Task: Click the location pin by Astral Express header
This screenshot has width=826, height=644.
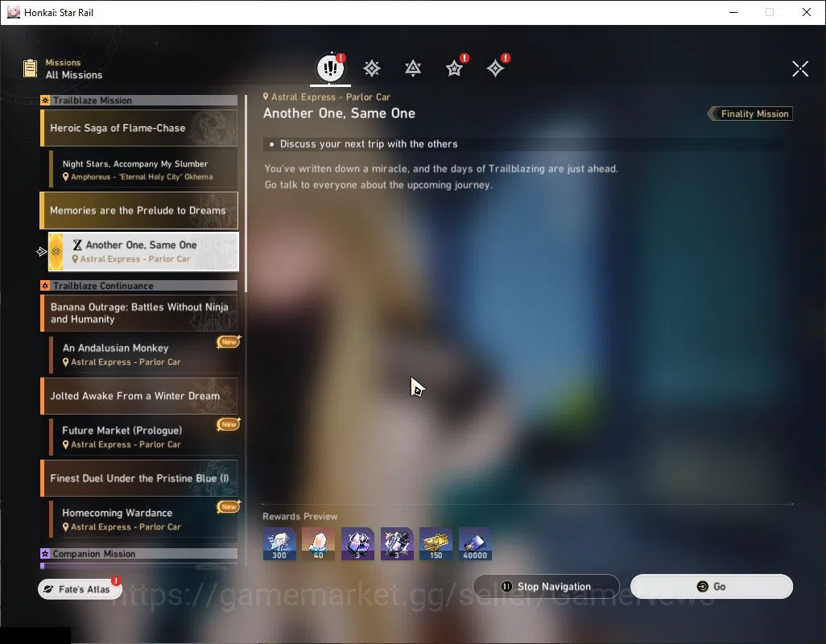Action: pos(266,97)
